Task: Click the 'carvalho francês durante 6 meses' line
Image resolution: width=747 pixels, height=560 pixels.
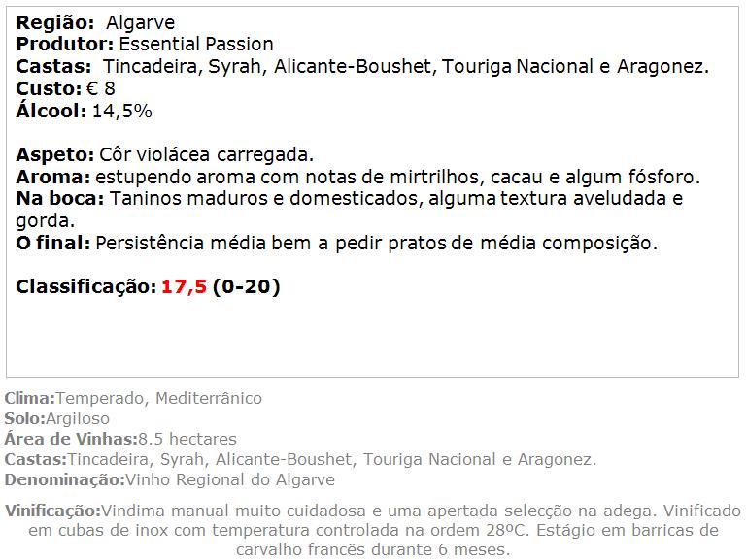Action: pyautogui.click(x=373, y=549)
